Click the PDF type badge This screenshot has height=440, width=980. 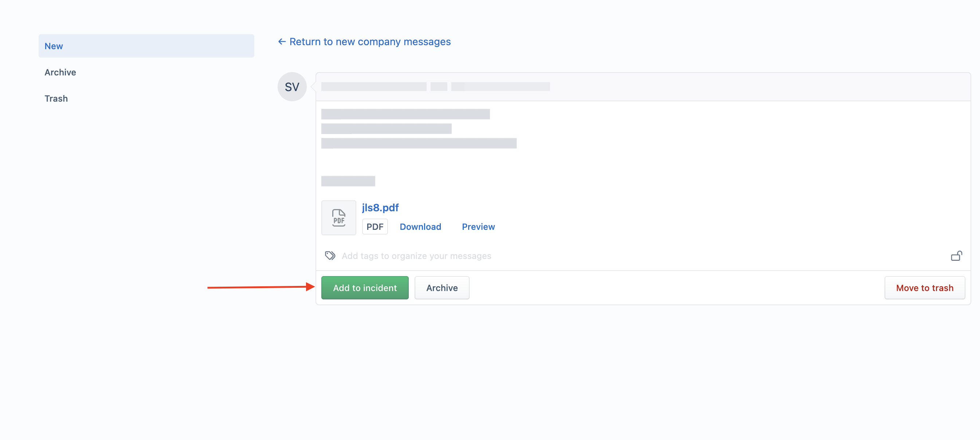375,227
